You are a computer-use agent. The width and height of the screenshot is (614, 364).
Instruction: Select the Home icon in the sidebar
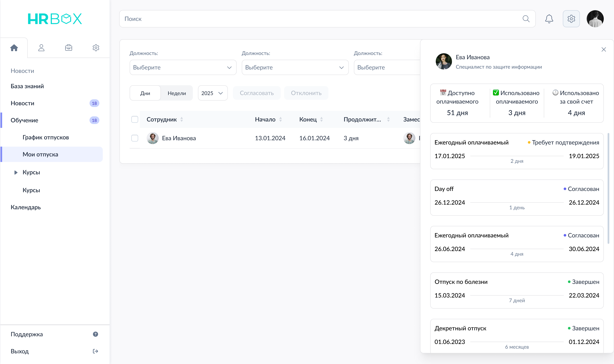coord(14,48)
